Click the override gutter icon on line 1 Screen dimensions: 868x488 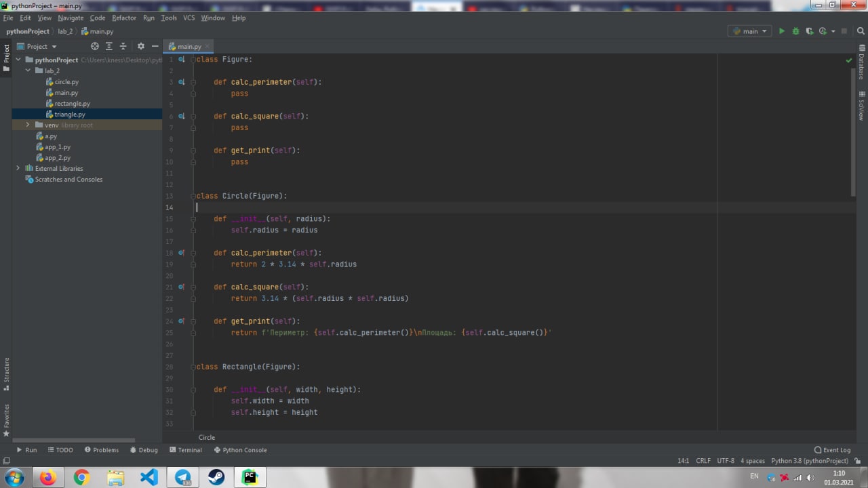[x=181, y=60]
